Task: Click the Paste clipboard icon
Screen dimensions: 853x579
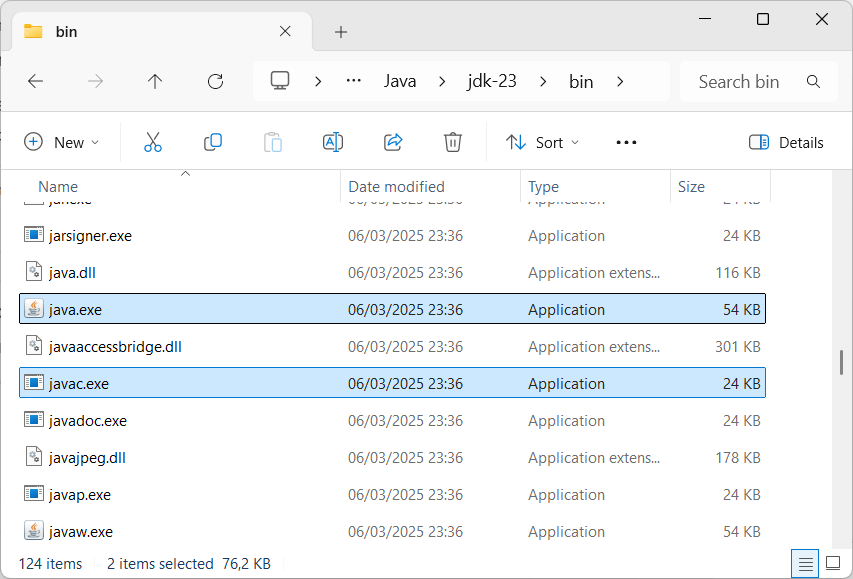Action: tap(273, 142)
